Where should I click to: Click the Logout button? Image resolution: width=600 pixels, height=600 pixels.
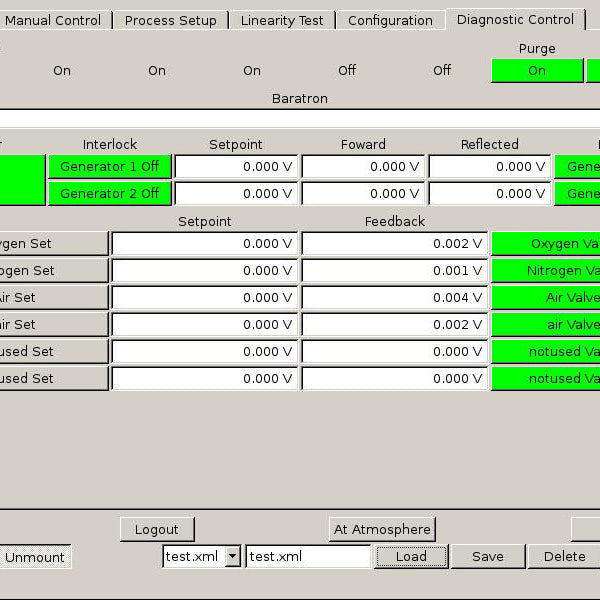coord(157,530)
